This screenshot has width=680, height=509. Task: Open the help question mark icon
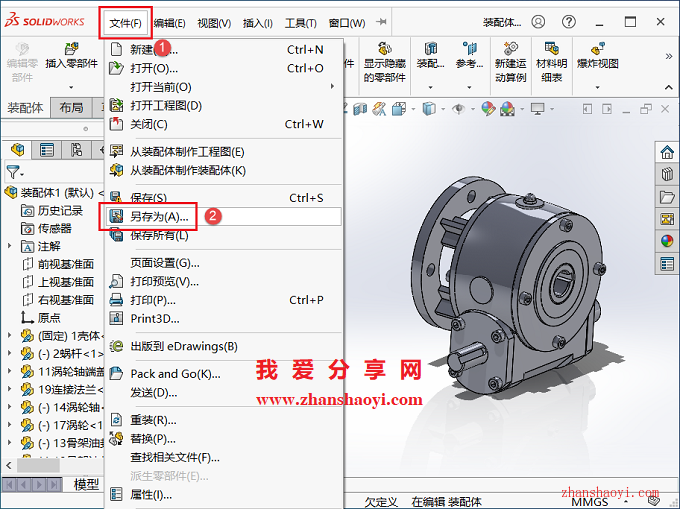click(x=569, y=21)
